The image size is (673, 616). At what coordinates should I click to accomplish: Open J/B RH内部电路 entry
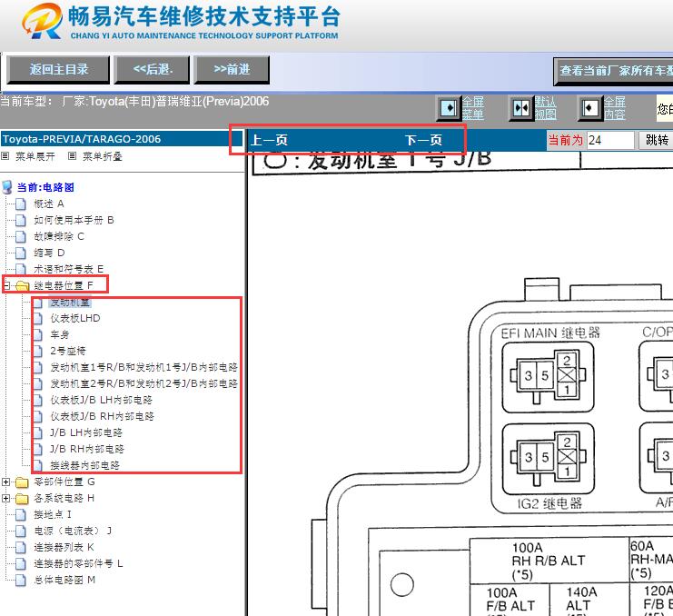[x=87, y=449]
